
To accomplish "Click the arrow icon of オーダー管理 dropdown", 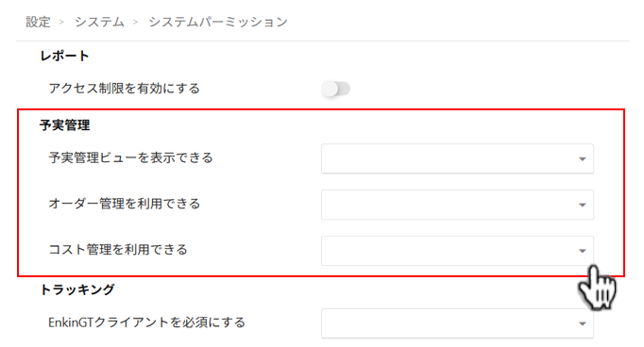I will coord(583,205).
